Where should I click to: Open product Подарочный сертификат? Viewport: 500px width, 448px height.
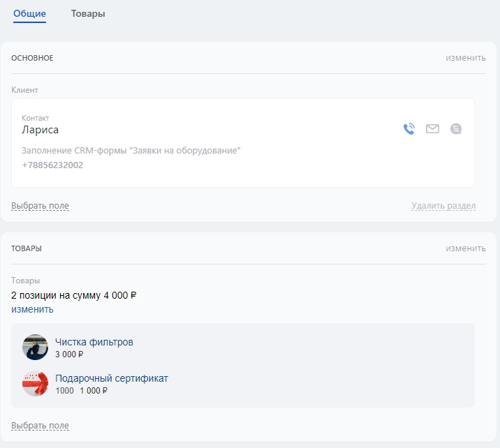(112, 378)
